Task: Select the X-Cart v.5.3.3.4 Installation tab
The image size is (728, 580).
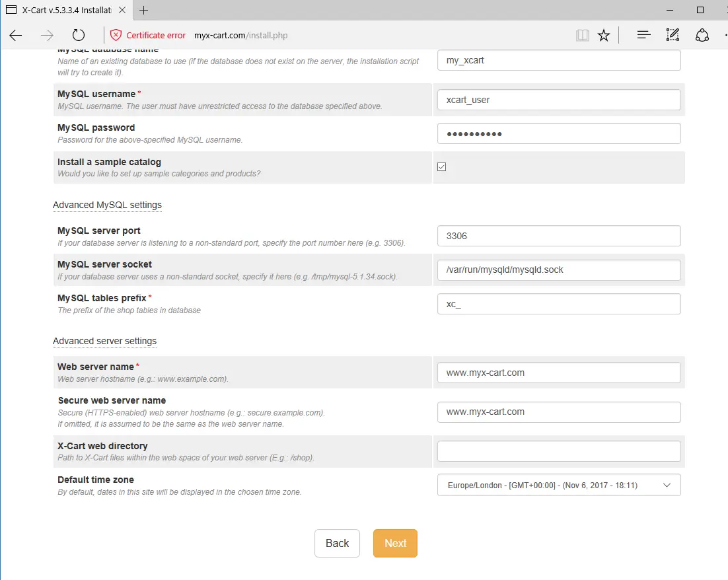Action: tap(67, 10)
